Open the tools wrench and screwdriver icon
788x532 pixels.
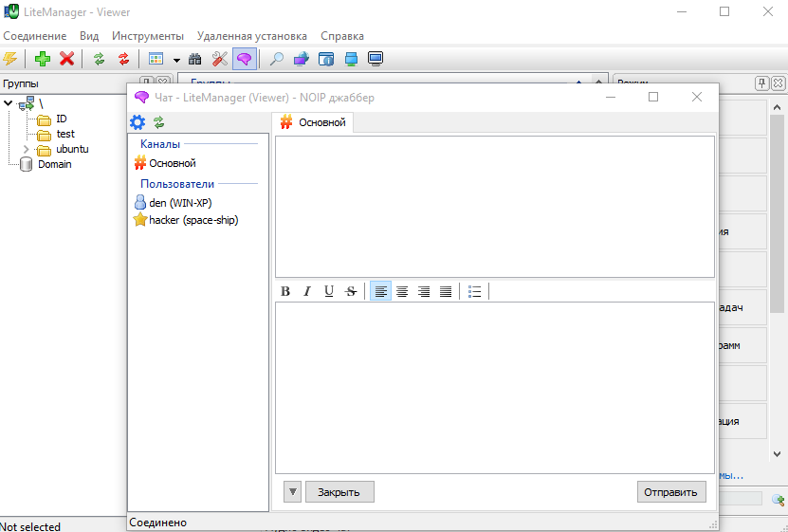click(220, 59)
